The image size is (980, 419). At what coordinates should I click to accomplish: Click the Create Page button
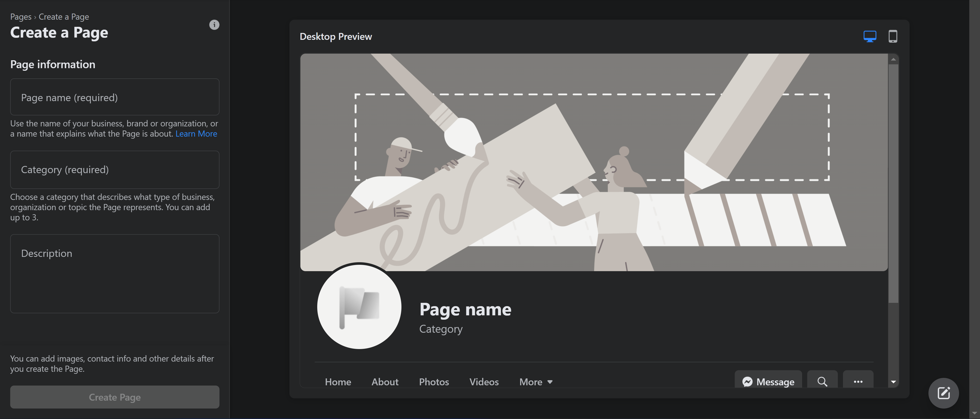(x=114, y=397)
